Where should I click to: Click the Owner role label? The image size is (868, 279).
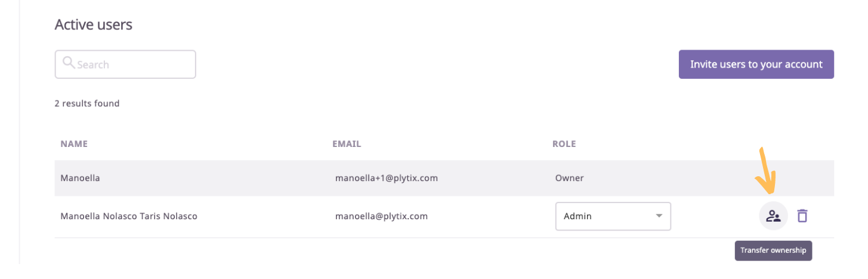[569, 178]
